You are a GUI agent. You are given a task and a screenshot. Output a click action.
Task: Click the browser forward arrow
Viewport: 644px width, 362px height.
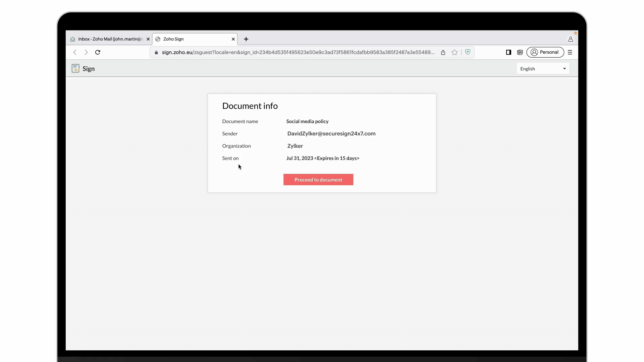click(86, 52)
